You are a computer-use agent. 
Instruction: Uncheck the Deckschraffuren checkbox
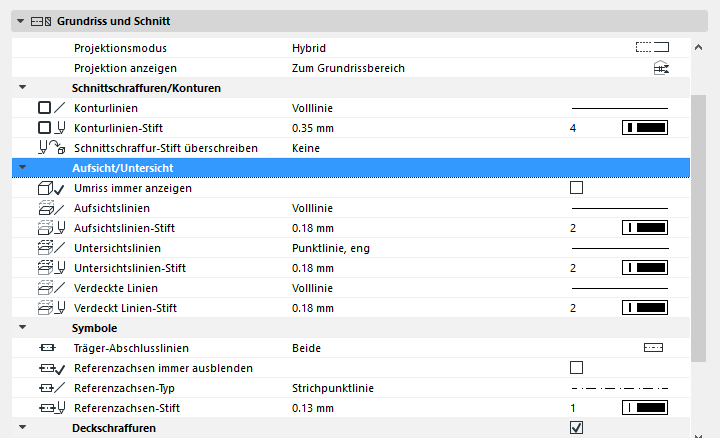pos(576,428)
